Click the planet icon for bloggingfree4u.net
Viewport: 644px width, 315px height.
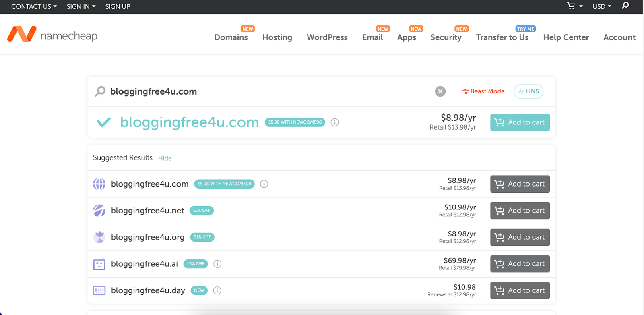point(99,211)
